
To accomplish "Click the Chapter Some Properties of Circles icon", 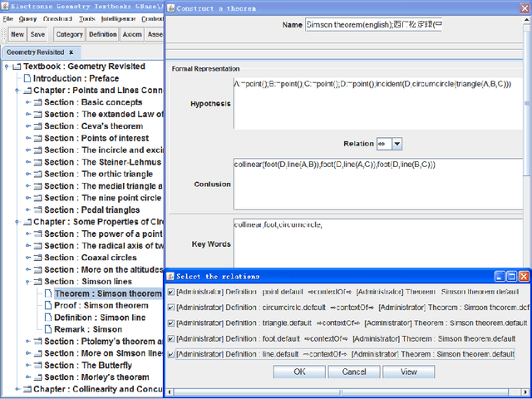I will click(x=27, y=222).
